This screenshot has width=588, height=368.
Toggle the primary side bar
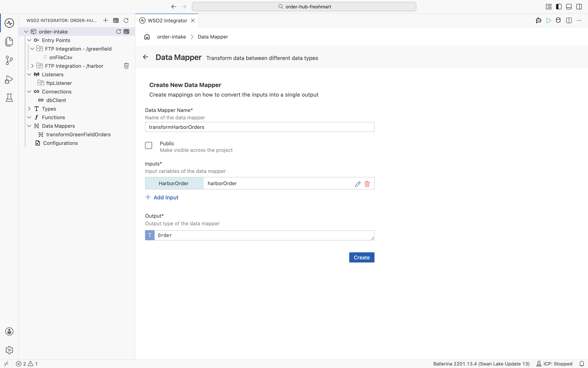(559, 7)
